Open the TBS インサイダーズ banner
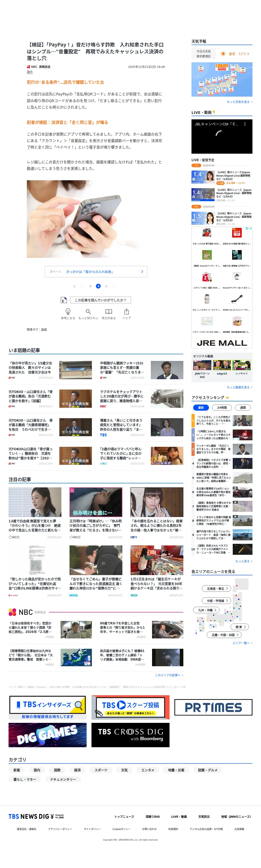 [x=47, y=708]
